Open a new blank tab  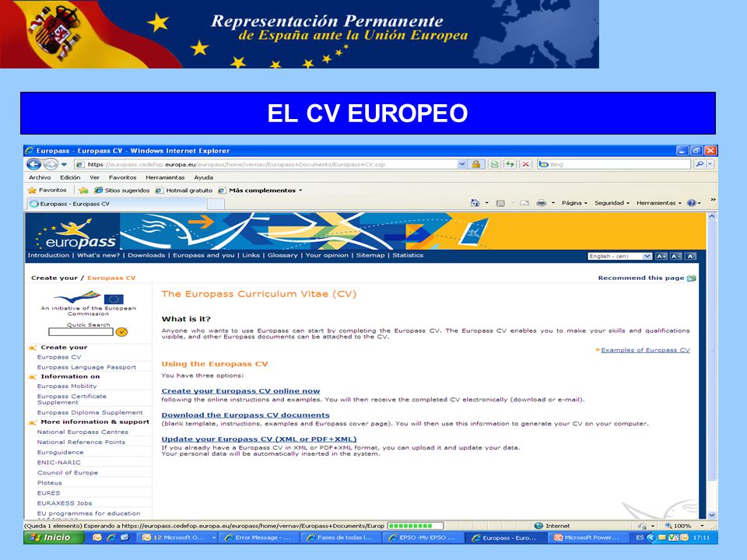pos(216,205)
